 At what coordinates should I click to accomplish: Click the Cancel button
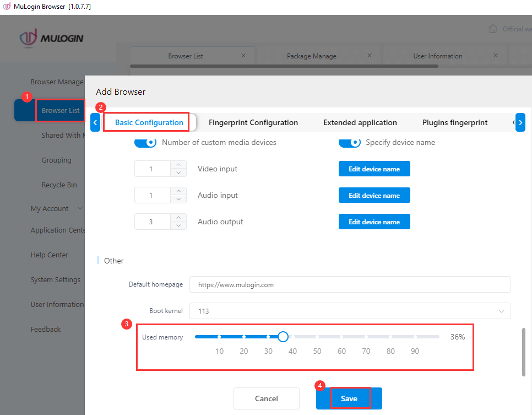click(267, 398)
